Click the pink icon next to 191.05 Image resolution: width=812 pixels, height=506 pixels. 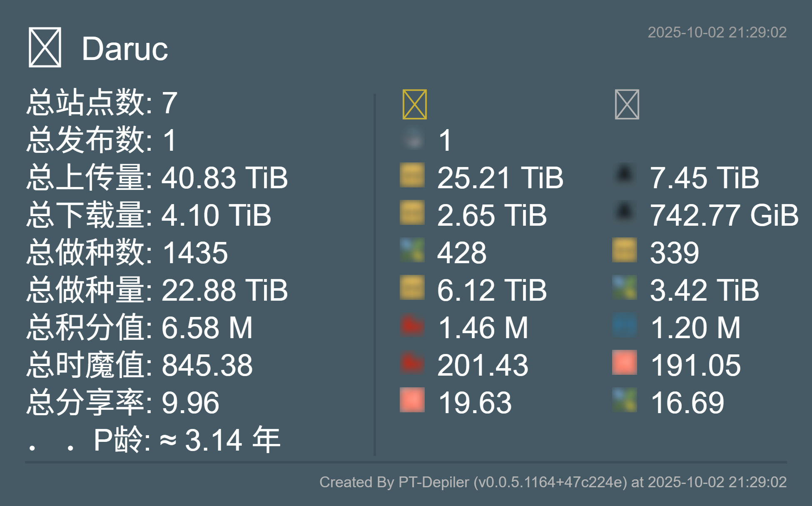pyautogui.click(x=625, y=362)
